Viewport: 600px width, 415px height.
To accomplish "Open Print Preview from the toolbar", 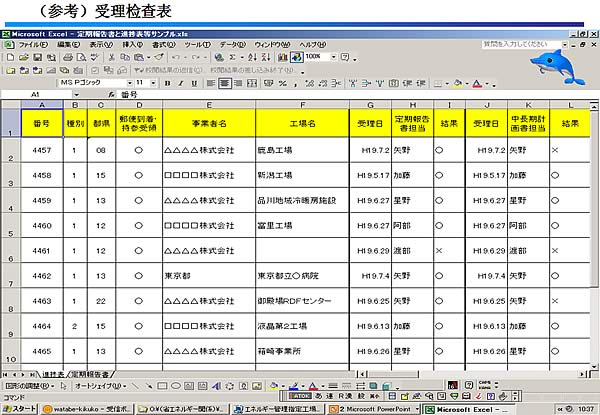I will [x=81, y=57].
